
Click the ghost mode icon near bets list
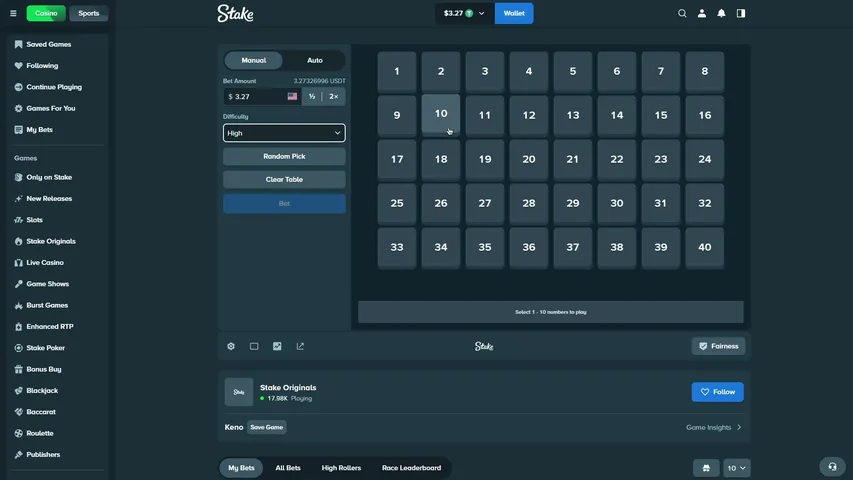tap(706, 468)
